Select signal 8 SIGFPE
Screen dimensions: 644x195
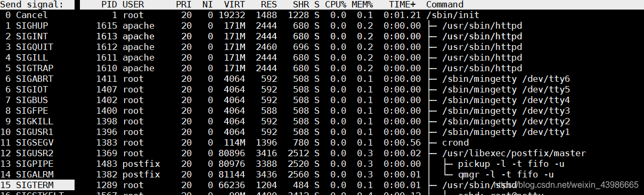click(x=37, y=111)
